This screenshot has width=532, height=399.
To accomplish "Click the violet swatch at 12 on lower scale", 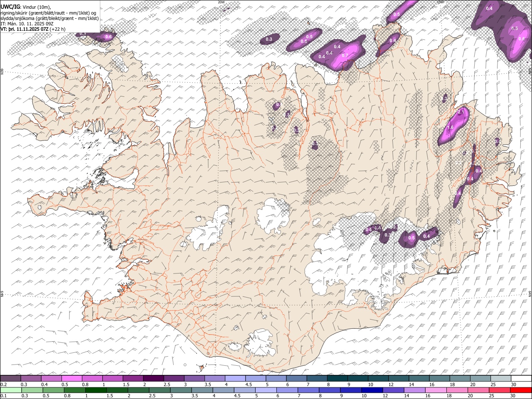I will [x=393, y=390].
